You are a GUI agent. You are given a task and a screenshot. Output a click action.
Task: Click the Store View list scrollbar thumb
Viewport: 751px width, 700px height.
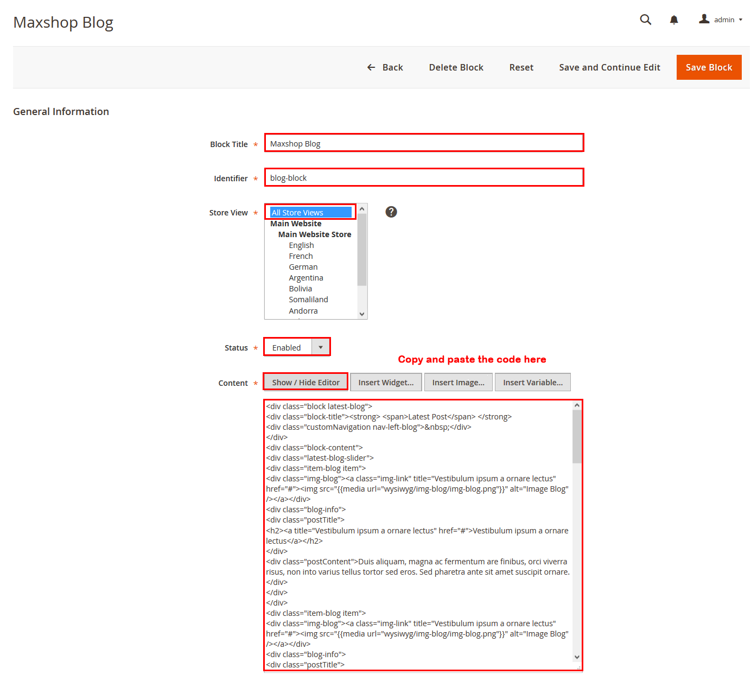[x=362, y=250]
